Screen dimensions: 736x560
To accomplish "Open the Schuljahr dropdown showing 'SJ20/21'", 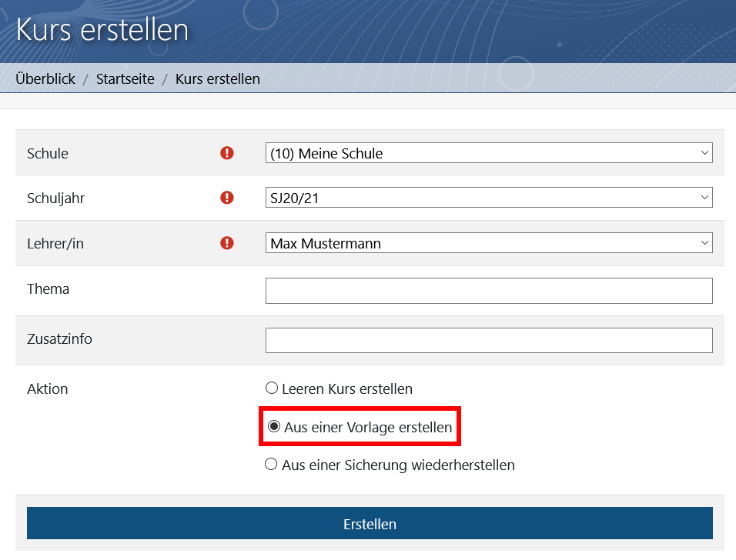I will point(489,197).
